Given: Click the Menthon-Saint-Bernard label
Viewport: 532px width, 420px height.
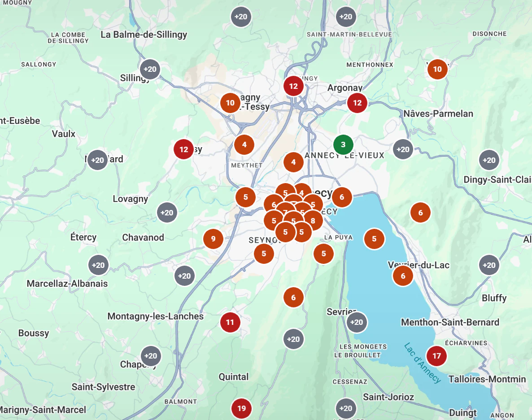Looking at the screenshot, I should pos(450,322).
